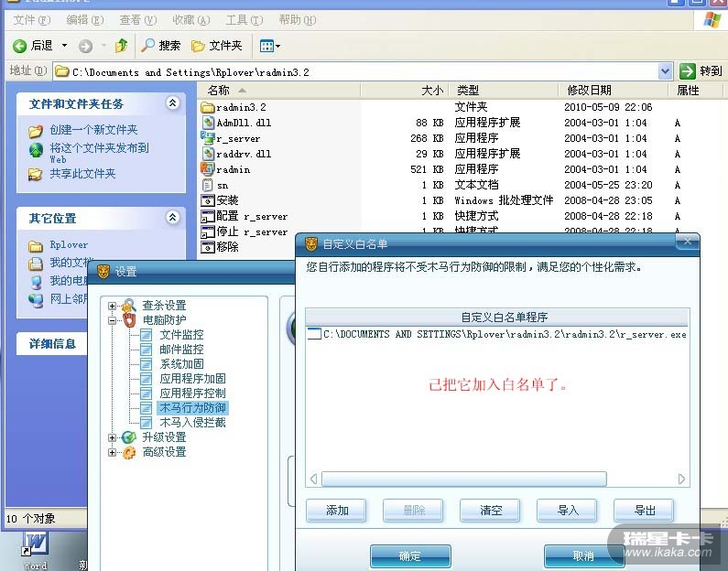Open the 收藏(A) menu

tap(191, 20)
